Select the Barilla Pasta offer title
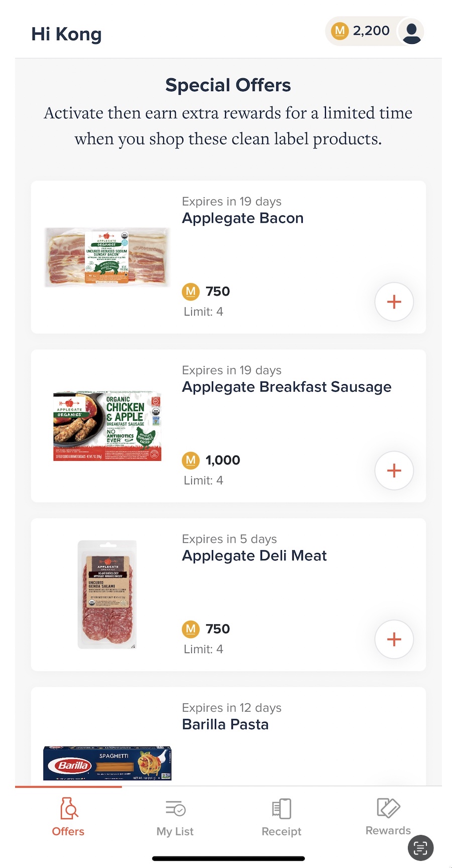The height and width of the screenshot is (868, 452). 225,725
